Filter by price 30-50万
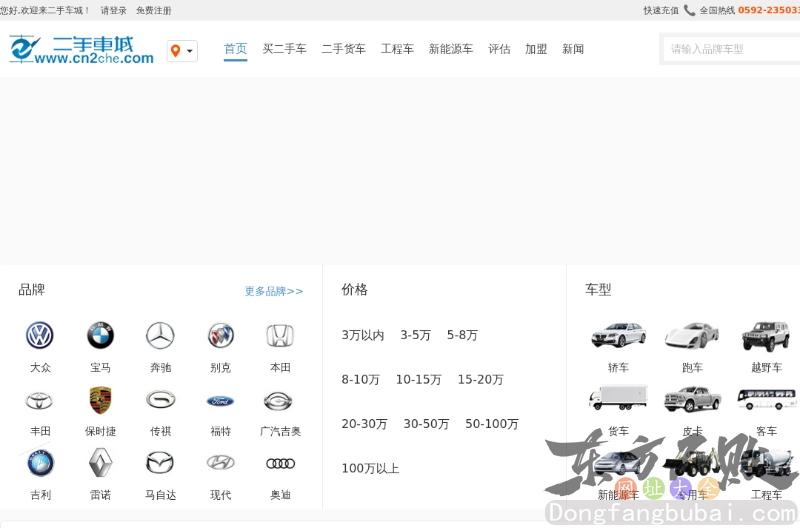This screenshot has height=528, width=800. (426, 424)
